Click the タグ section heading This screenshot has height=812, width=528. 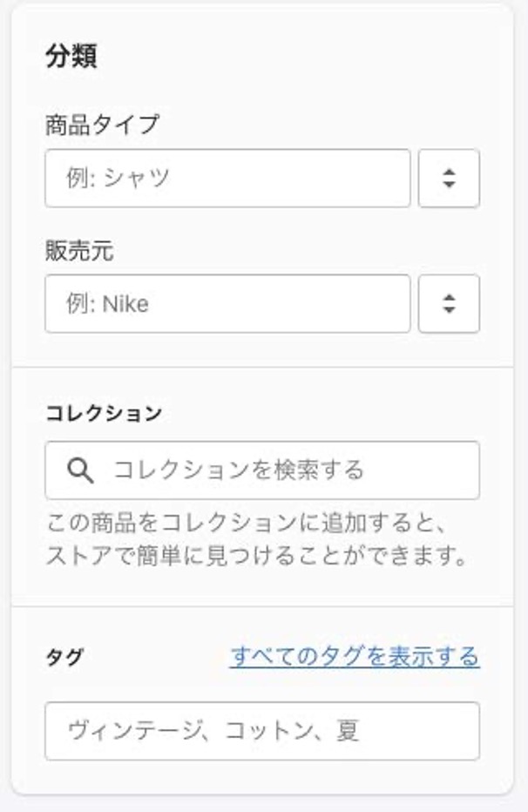tap(64, 657)
